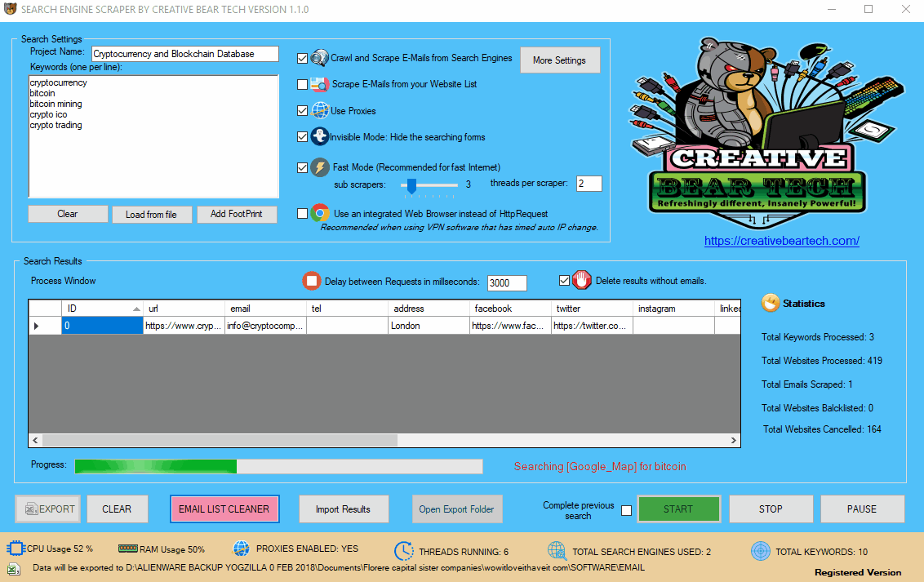Click the ghost icon for Invisible Mode
Viewport: 924px width, 582px height.
pyautogui.click(x=319, y=136)
